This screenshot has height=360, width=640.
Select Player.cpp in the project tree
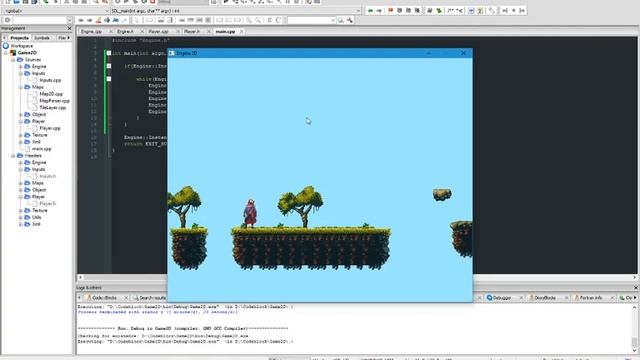point(50,128)
